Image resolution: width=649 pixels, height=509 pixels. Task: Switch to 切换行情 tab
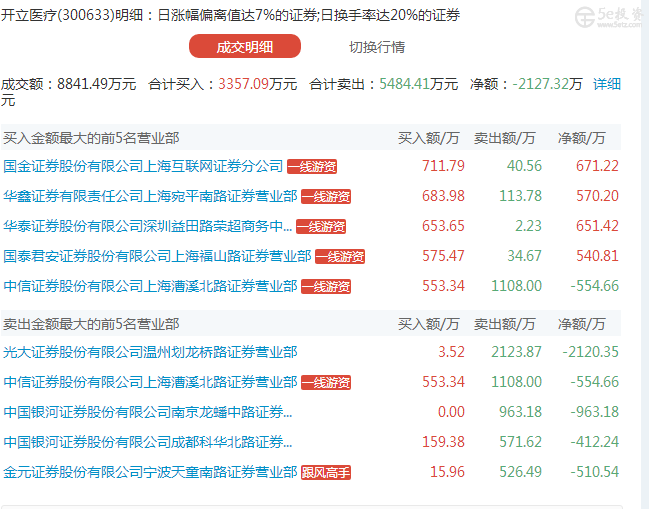tap(377, 47)
